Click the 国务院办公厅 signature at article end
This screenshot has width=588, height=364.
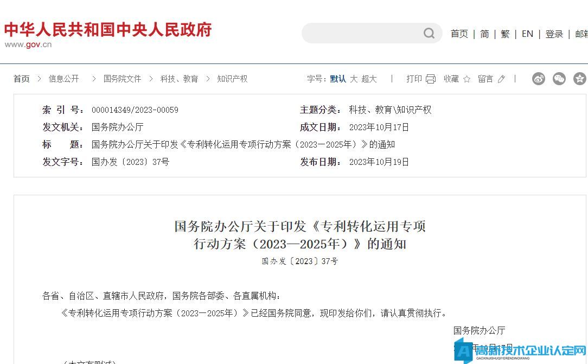[x=480, y=330]
